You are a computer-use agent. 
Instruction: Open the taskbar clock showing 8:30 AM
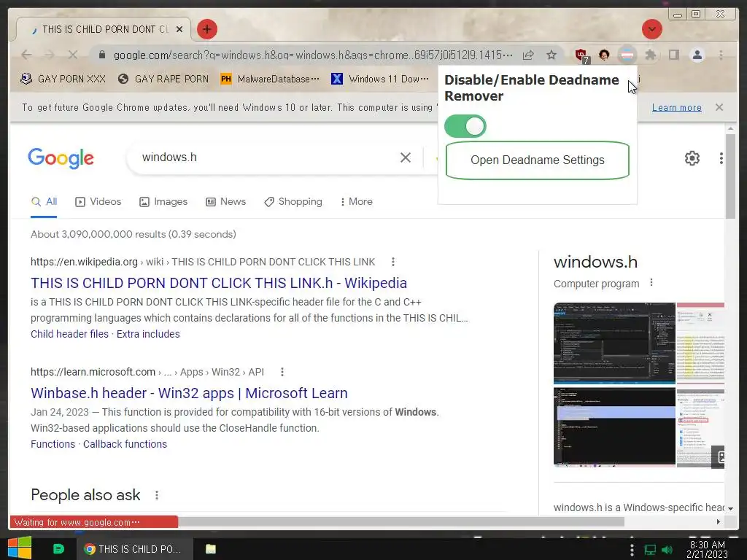(x=707, y=549)
